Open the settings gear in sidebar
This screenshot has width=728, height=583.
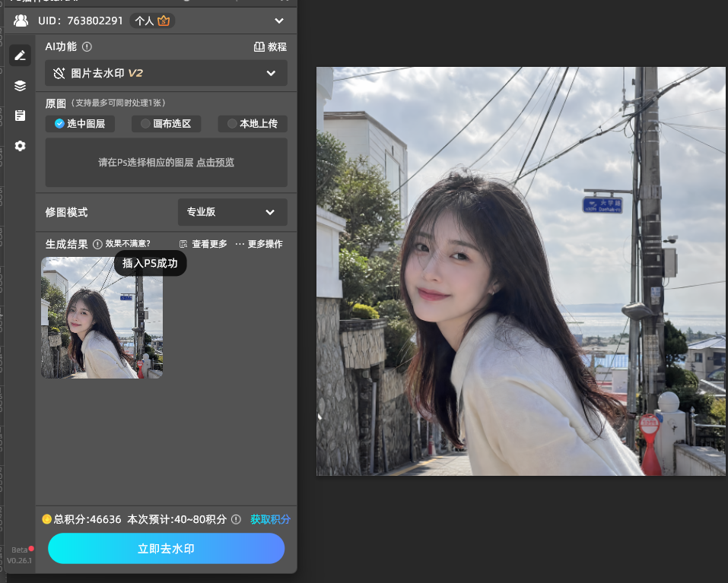[20, 146]
